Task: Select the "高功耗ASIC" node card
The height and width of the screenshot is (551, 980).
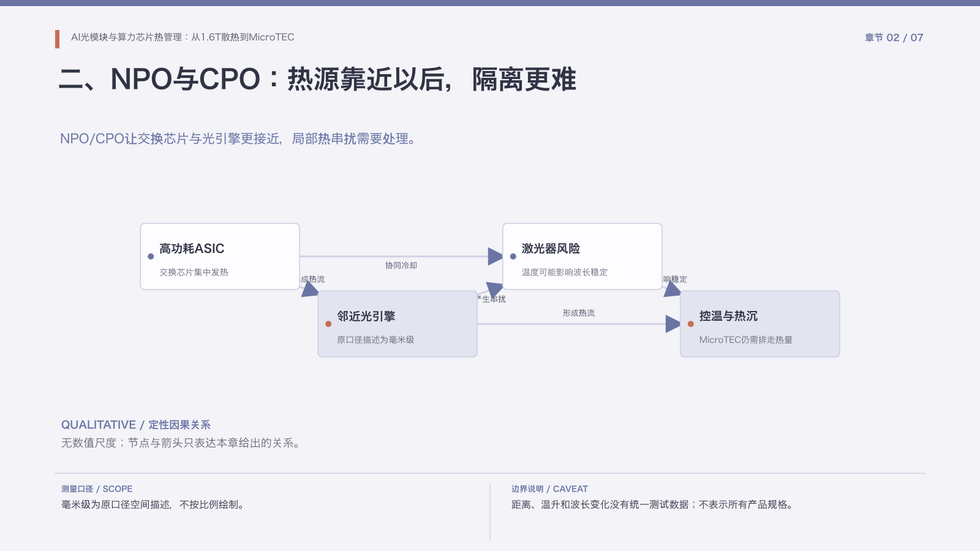Action: (x=220, y=257)
